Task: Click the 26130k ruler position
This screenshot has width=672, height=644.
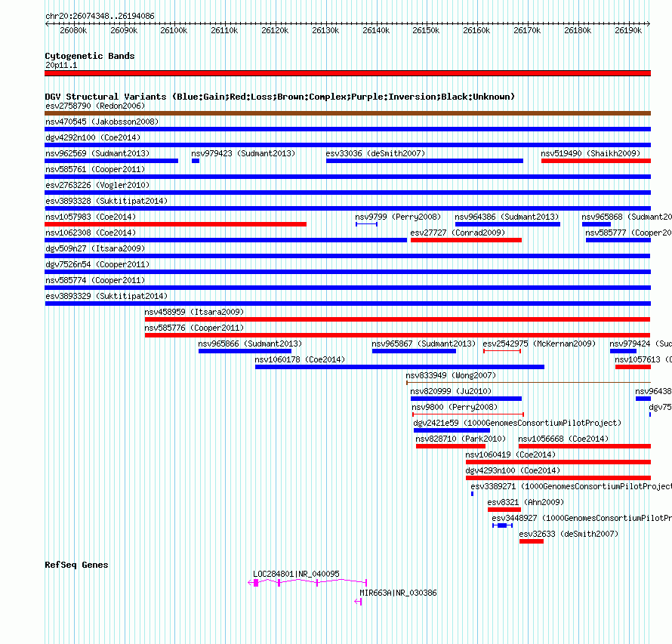Action: pyautogui.click(x=325, y=30)
